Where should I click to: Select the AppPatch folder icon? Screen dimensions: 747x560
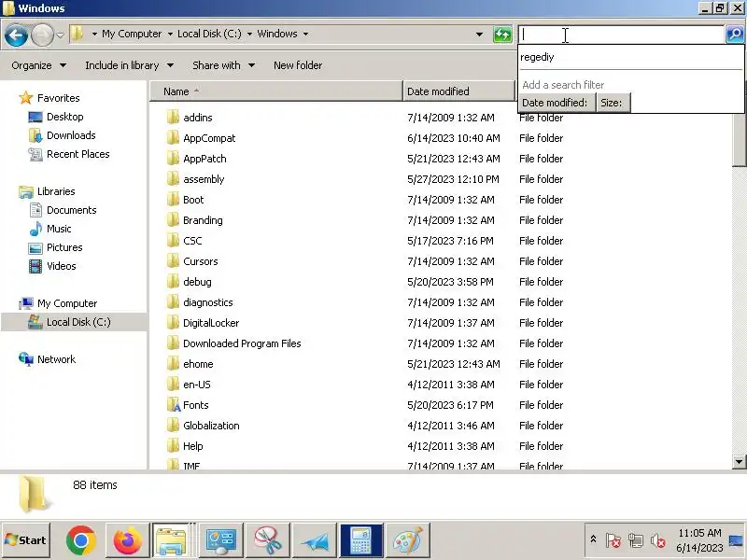[x=173, y=158]
